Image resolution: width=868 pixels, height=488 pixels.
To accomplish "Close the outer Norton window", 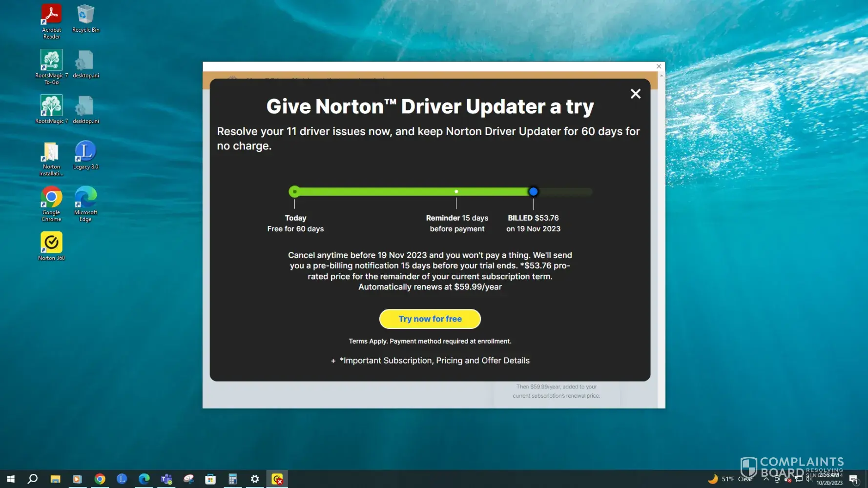I will tap(659, 66).
